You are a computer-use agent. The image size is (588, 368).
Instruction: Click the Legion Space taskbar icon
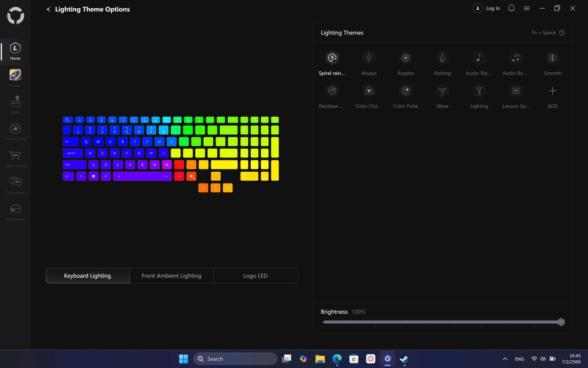(x=387, y=359)
